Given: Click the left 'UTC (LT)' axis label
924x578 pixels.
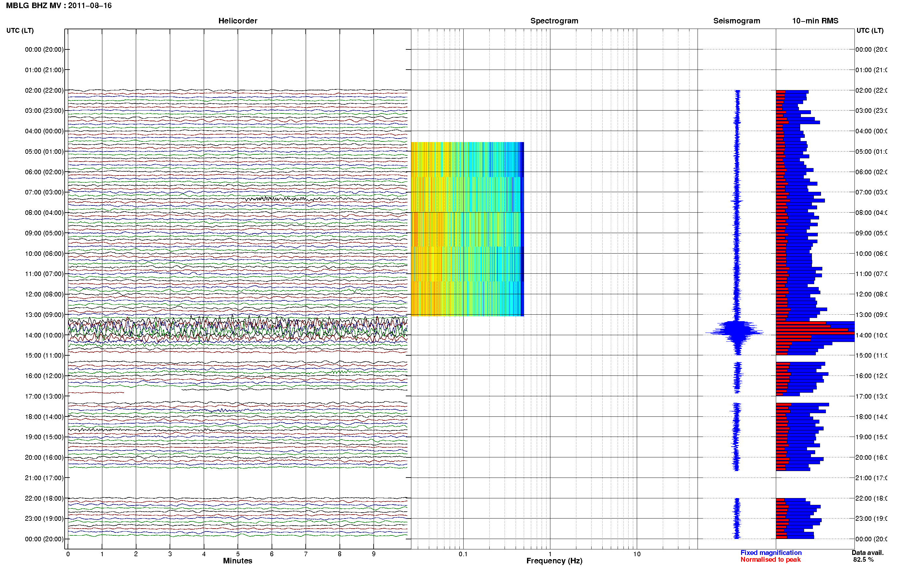Looking at the screenshot, I should coord(20,31).
